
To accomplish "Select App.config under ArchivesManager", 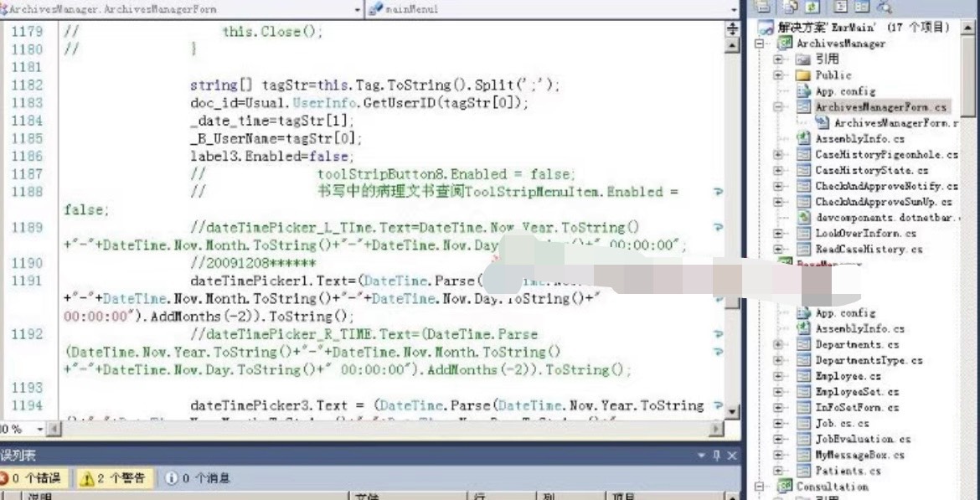I will point(846,91).
